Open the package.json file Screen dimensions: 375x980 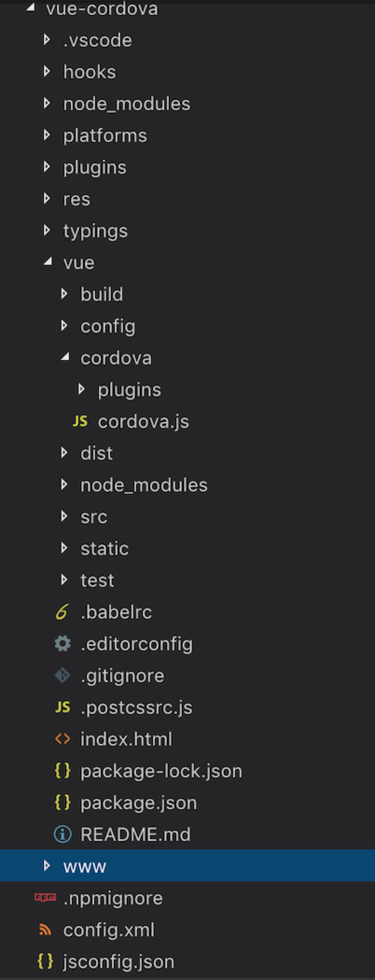tap(138, 803)
